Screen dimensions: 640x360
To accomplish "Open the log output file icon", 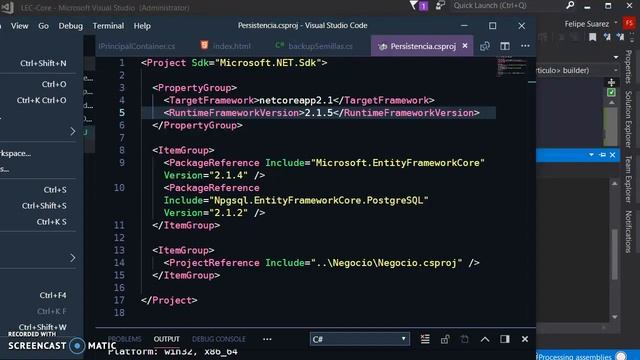I will point(464,339).
